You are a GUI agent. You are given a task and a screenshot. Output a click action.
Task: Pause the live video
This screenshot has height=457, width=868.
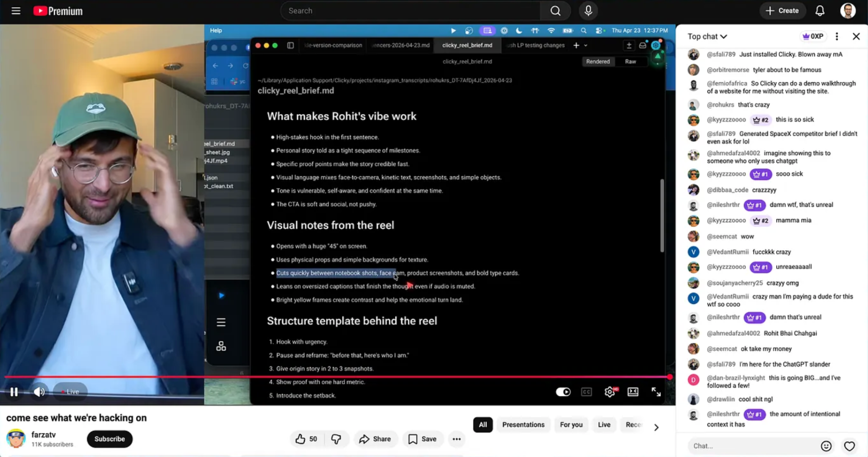14,392
